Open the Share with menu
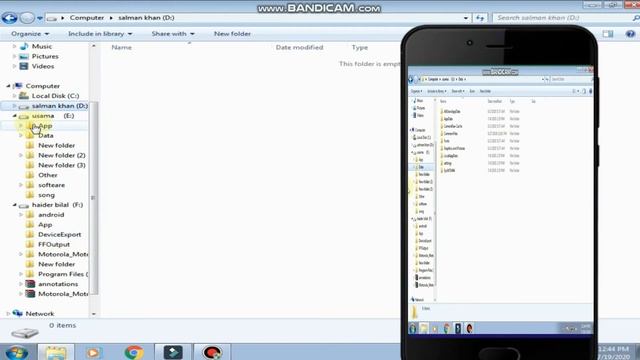The image size is (640, 360). [x=173, y=34]
